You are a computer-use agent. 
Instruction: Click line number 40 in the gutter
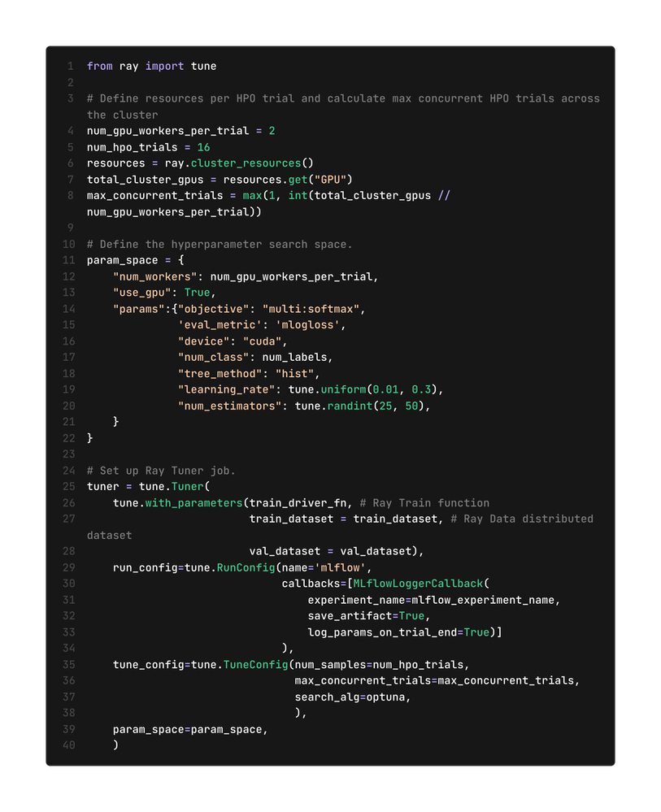[x=68, y=745]
